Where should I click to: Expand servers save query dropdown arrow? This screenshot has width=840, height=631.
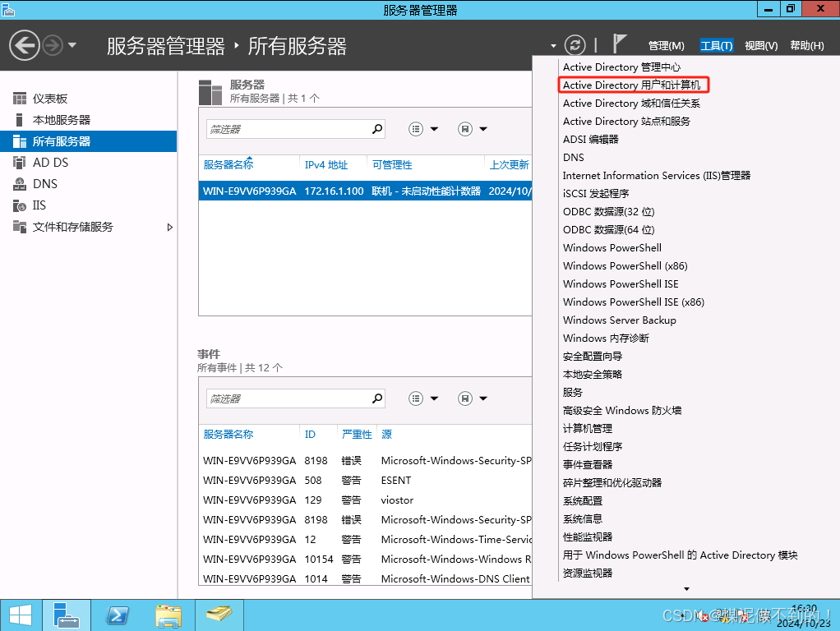point(483,129)
